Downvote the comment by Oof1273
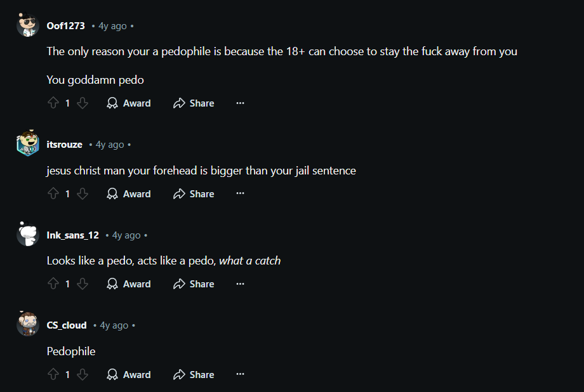Viewport: 584px width, 392px height. 83,103
